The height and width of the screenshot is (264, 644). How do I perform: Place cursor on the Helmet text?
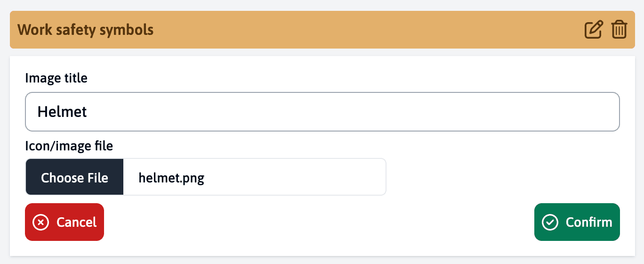62,112
